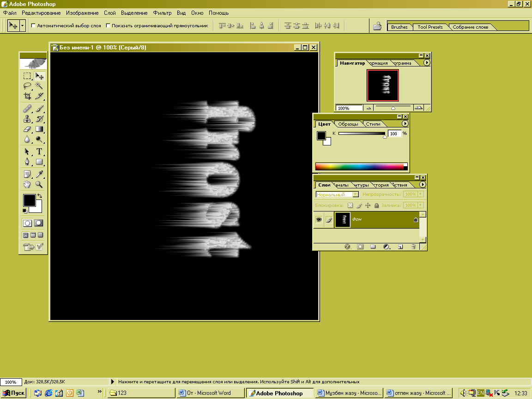
Task: Switch to standard screen mode
Action: click(x=26, y=235)
